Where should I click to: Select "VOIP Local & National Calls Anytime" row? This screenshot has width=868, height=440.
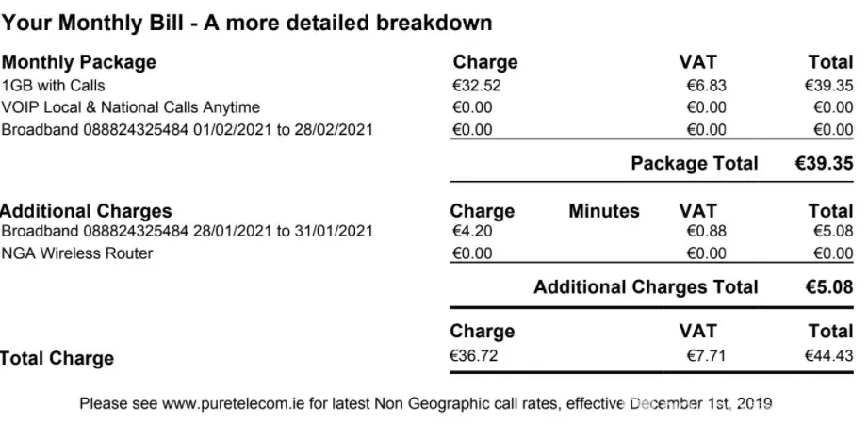pyautogui.click(x=131, y=107)
